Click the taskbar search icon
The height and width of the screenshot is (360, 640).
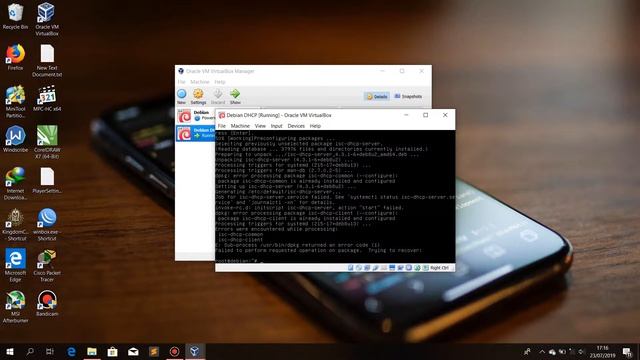tap(30, 351)
